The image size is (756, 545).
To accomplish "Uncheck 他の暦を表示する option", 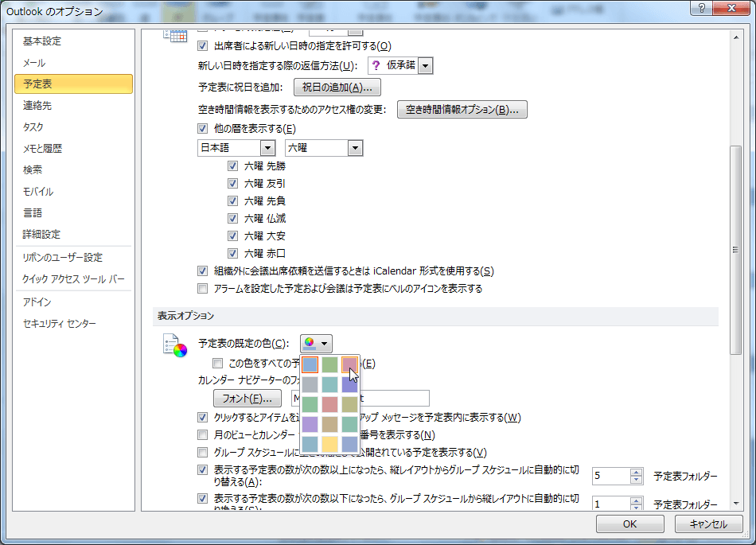I will tap(202, 129).
